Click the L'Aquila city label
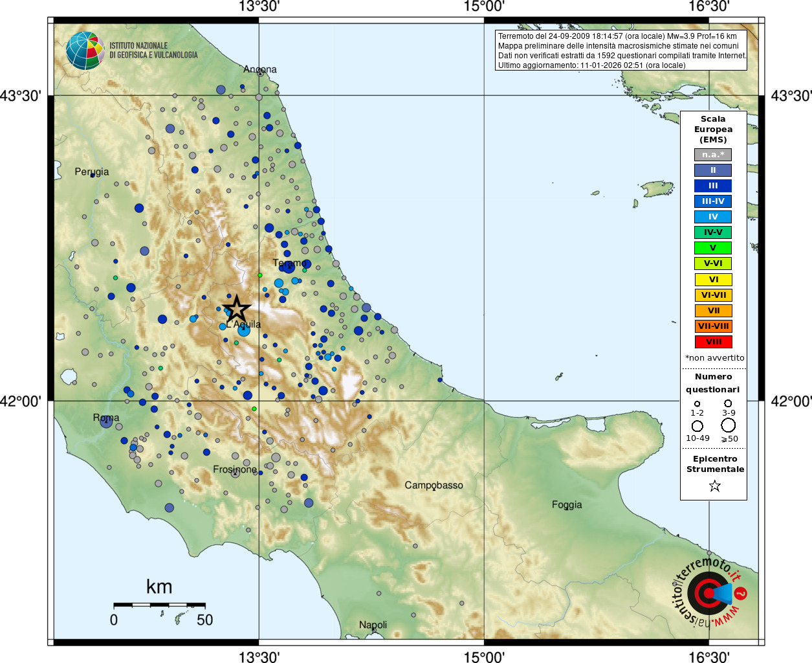 244,324
